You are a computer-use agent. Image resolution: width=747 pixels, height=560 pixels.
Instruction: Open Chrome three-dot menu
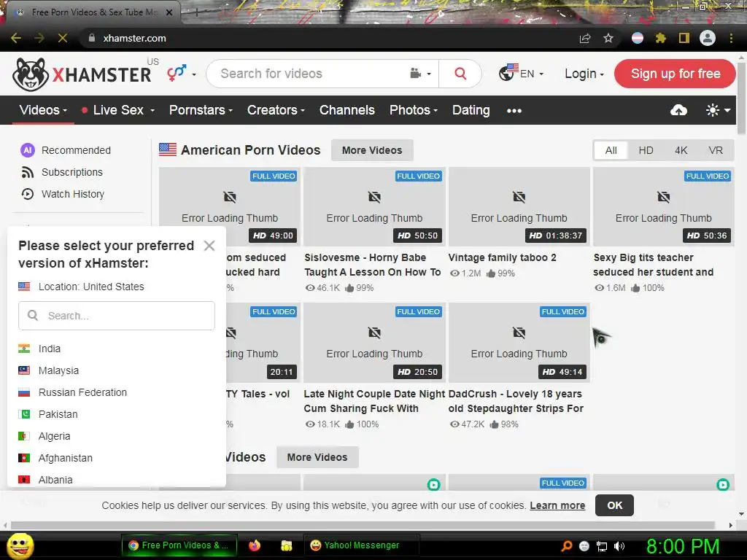coord(731,38)
